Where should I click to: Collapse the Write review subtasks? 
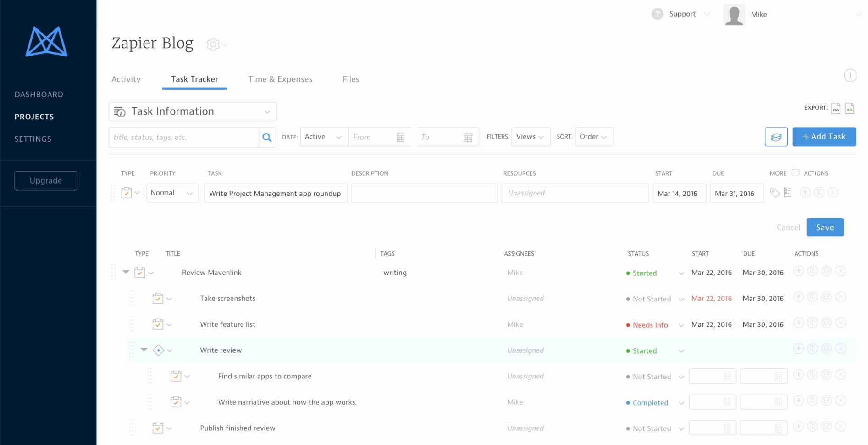point(144,350)
